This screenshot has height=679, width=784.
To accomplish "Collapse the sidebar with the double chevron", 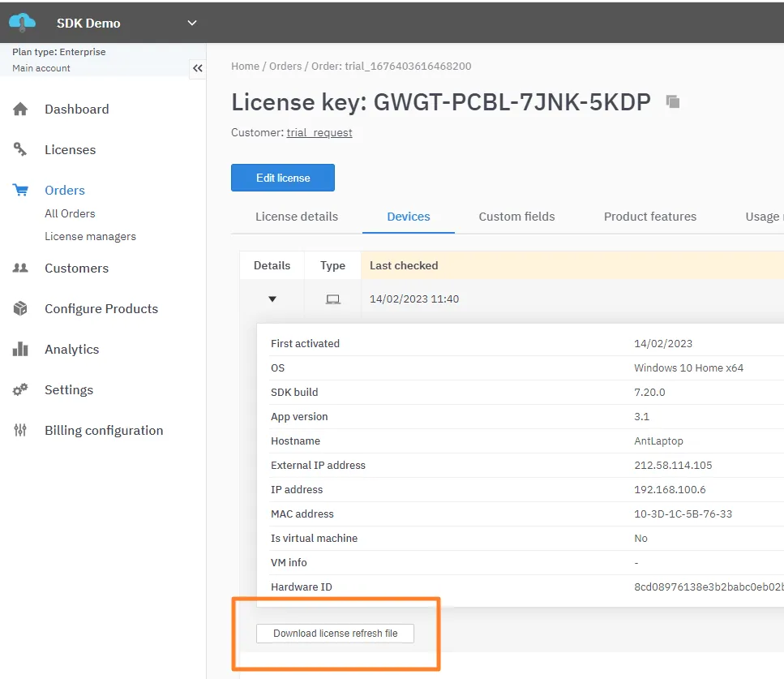I will tap(198, 68).
